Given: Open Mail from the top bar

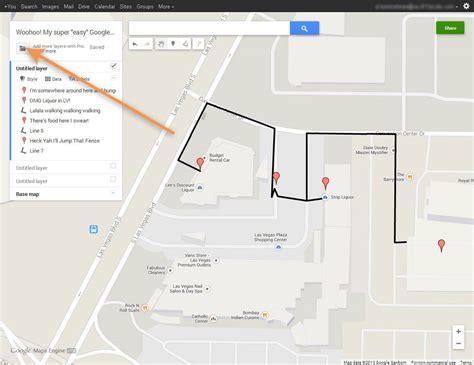Looking at the screenshot, I should (69, 6).
